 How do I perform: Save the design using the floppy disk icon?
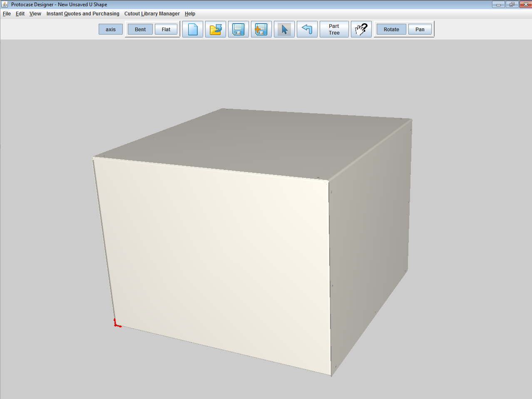239,30
